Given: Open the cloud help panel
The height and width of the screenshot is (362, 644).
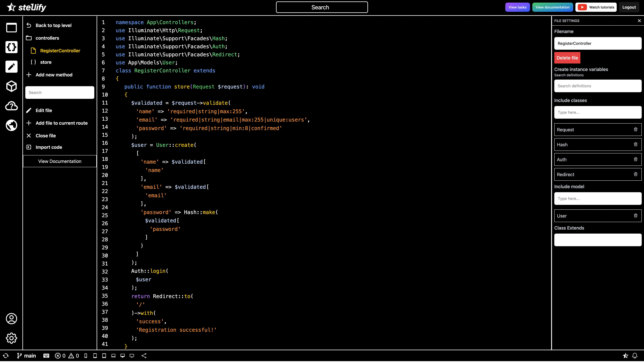Looking at the screenshot, I should pos(11,106).
